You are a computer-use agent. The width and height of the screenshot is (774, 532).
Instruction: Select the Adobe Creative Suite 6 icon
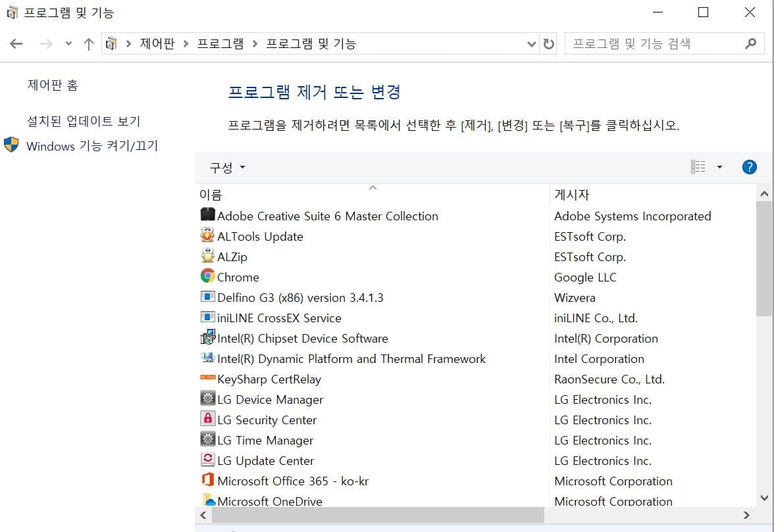click(208, 214)
